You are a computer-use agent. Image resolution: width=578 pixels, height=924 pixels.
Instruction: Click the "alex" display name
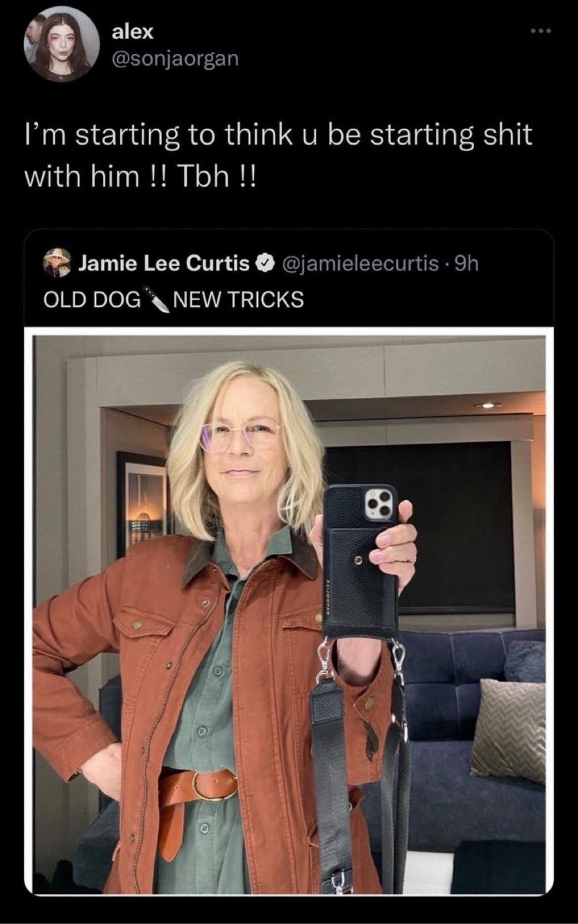click(x=133, y=33)
